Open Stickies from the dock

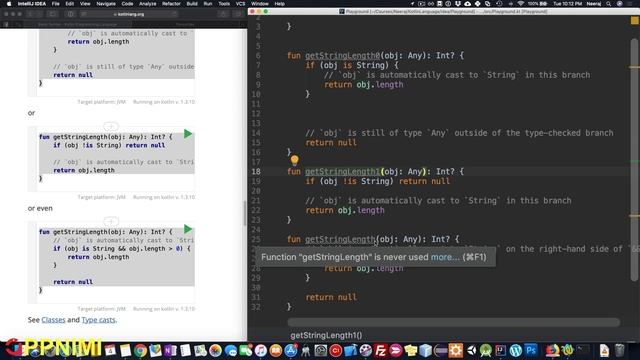[x=410, y=350]
